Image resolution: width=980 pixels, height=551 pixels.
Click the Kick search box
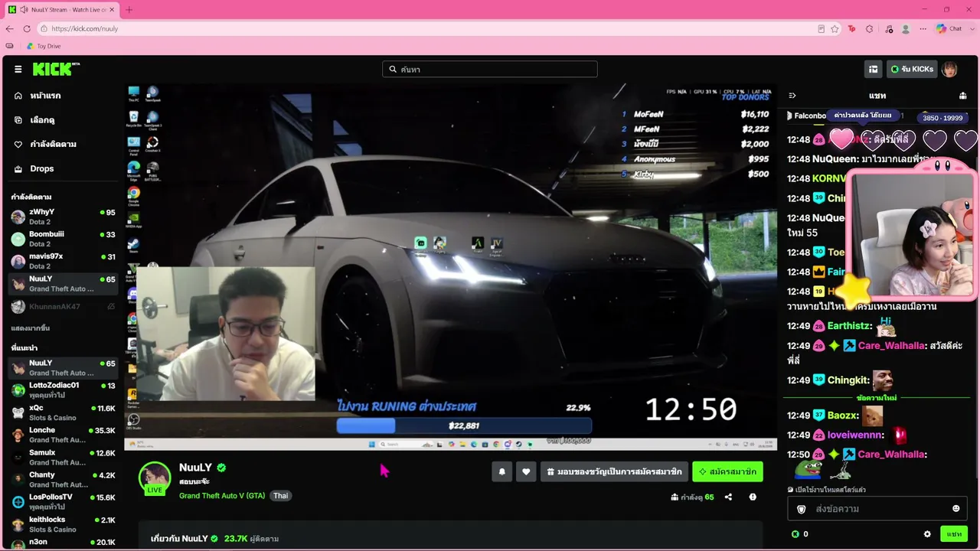pyautogui.click(x=490, y=69)
